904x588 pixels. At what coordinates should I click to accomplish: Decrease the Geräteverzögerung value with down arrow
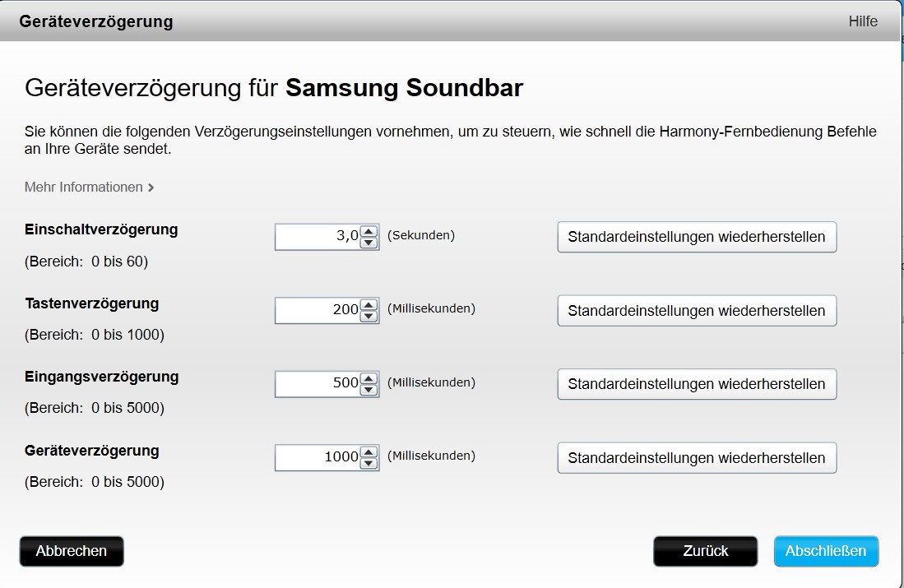(x=369, y=463)
